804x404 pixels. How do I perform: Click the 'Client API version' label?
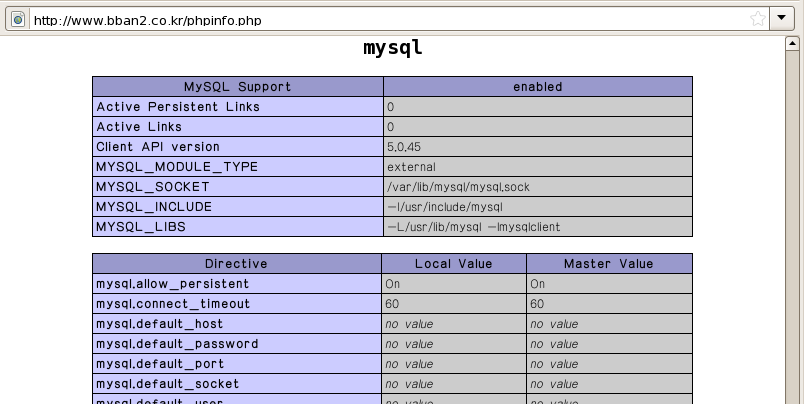tap(158, 147)
